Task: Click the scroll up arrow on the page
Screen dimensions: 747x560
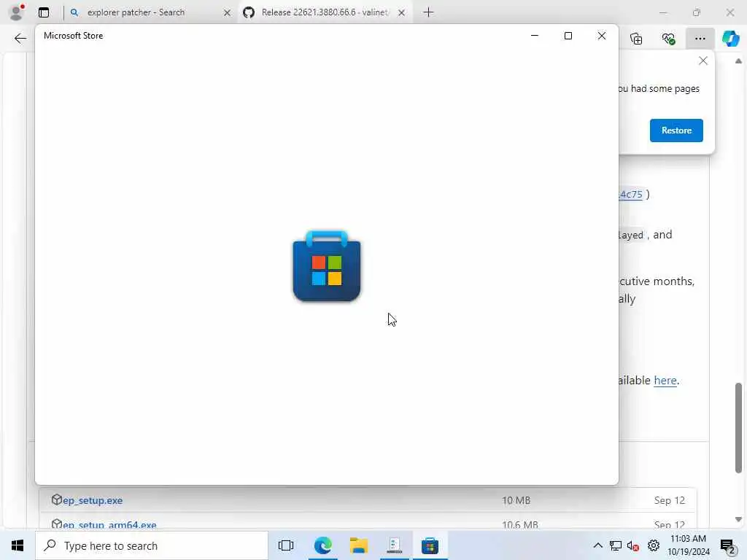Action: coord(738,61)
